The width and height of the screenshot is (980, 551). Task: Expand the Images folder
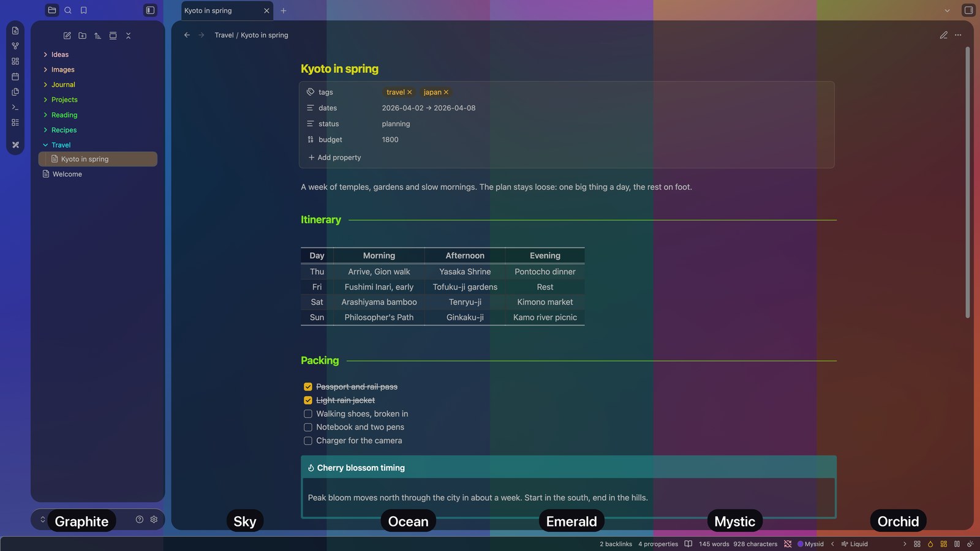pos(45,70)
